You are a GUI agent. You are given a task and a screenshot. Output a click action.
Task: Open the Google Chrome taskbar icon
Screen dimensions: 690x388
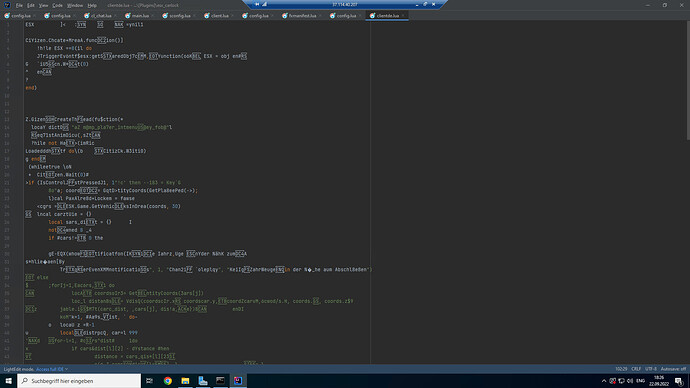click(168, 381)
